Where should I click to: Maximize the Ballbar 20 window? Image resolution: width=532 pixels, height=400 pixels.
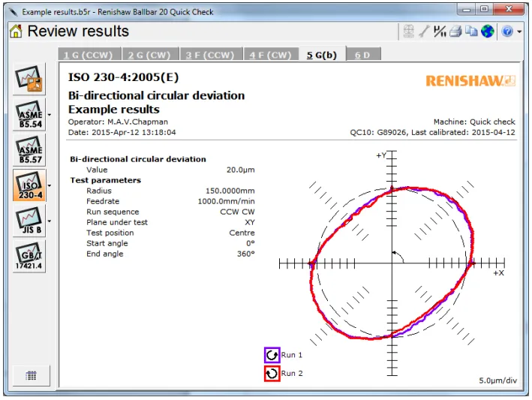484,10
